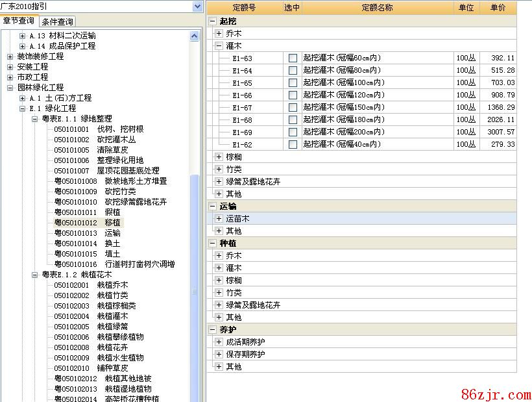Open the 广东2010指引 dropdown
This screenshot has width=532, height=402.
tap(197, 6)
